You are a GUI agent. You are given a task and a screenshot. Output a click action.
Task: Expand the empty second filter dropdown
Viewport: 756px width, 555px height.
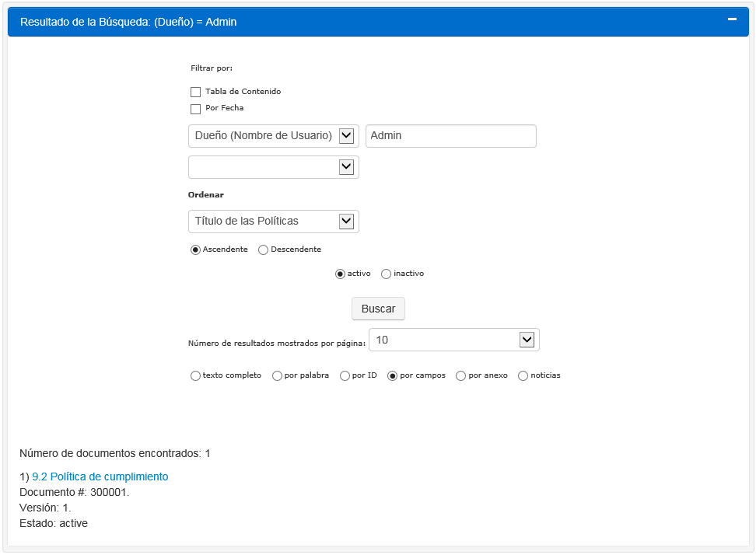click(x=273, y=167)
